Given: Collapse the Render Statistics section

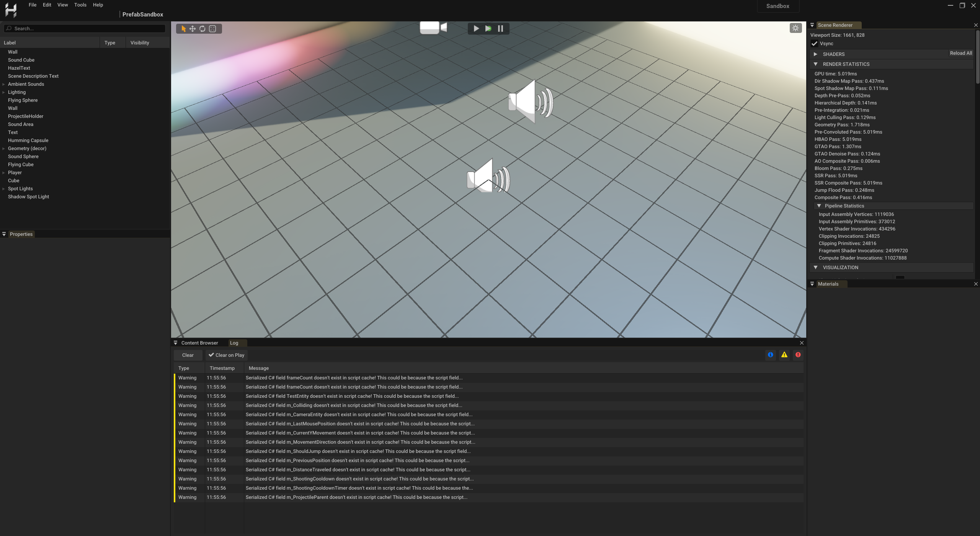Looking at the screenshot, I should click(817, 64).
